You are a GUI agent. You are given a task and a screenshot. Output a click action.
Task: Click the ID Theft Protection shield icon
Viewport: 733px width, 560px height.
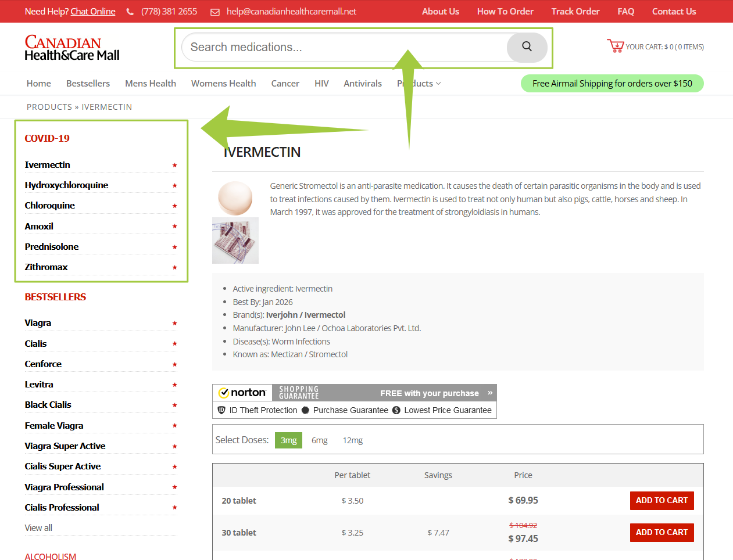221,410
